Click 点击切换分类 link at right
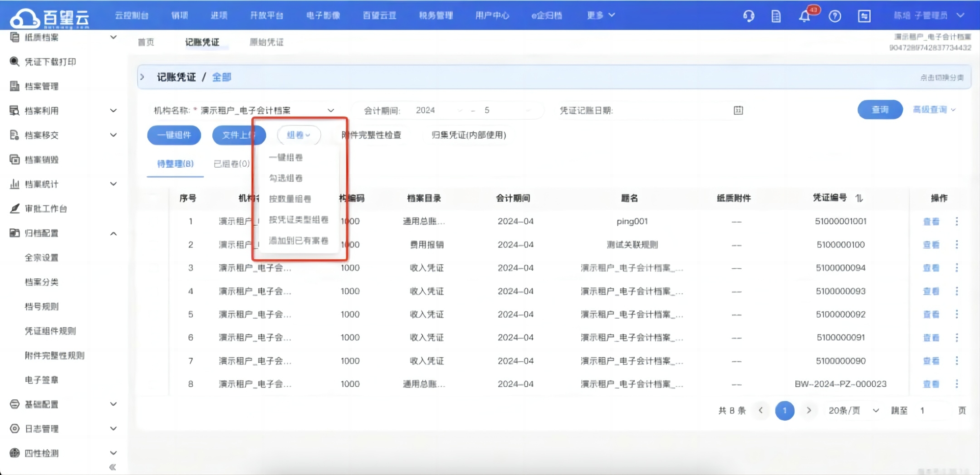Viewport: 980px width, 475px height. 942,78
